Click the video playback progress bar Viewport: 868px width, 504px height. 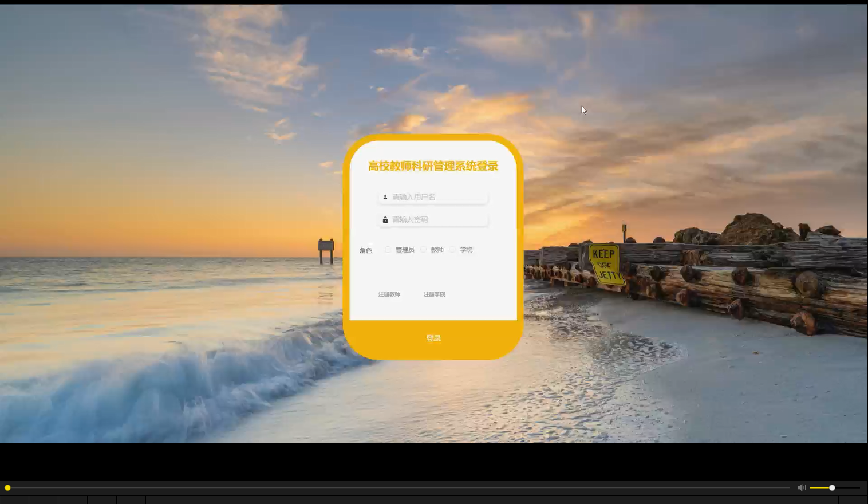click(398, 487)
